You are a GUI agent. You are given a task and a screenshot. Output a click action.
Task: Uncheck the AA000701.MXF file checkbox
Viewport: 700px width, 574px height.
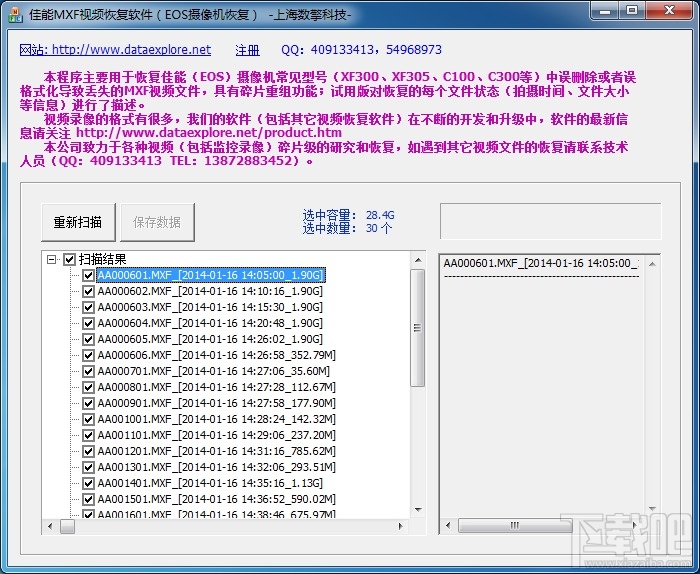(88, 371)
